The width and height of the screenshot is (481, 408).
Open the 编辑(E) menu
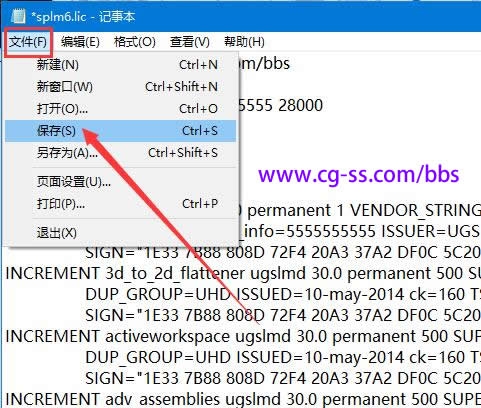point(80,42)
